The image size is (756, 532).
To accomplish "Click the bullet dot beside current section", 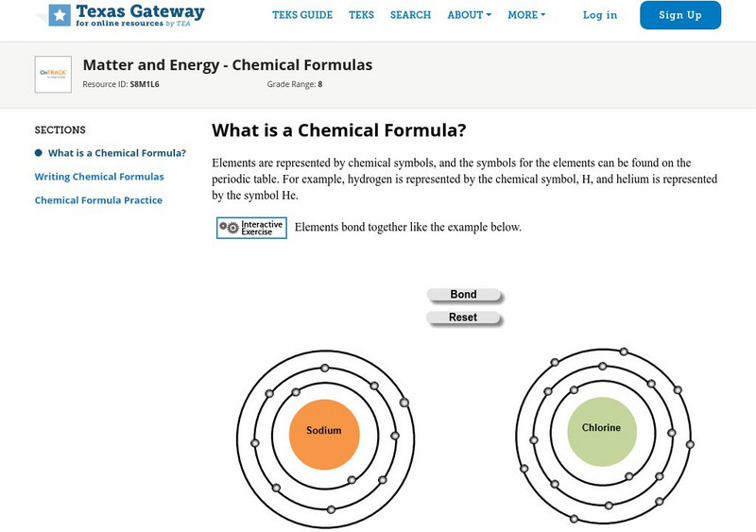I will [x=39, y=153].
